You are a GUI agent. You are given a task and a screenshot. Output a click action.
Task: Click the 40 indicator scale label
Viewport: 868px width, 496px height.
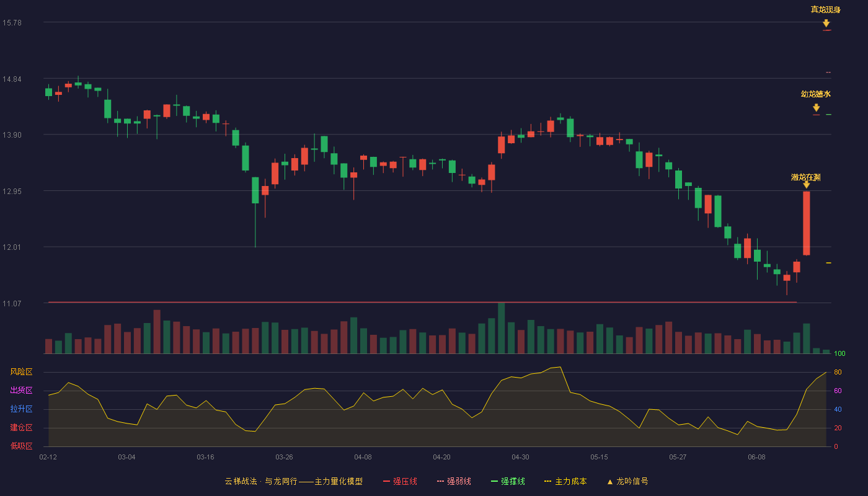coord(838,409)
